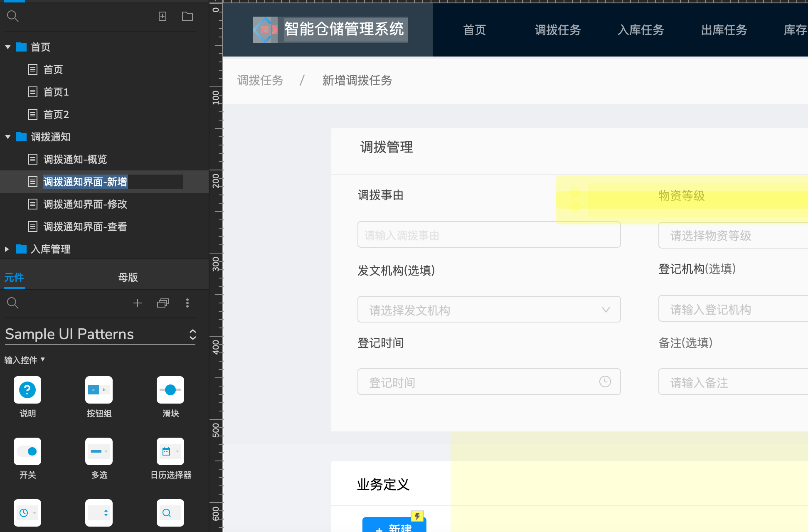Select the 调拨通知界面-修改 page
This screenshot has width=808, height=532.
[x=85, y=204]
